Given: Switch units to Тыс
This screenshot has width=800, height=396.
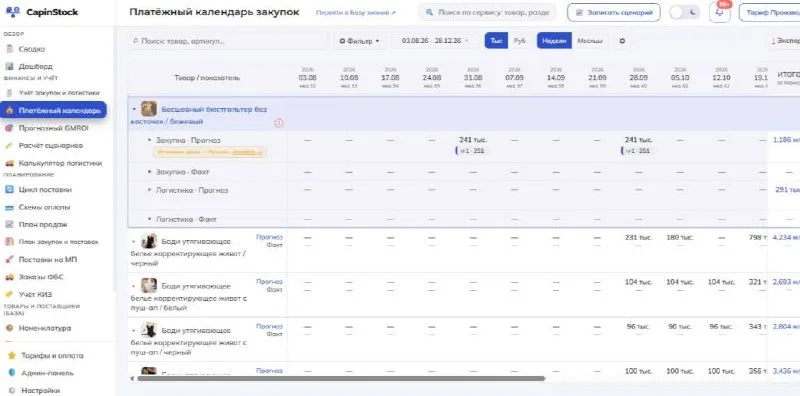Looking at the screenshot, I should 496,41.
